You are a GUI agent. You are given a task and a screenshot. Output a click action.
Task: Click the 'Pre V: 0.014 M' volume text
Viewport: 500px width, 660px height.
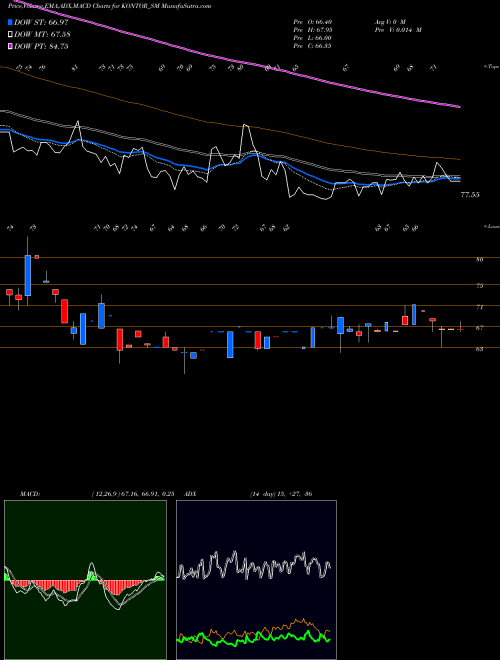pos(398,30)
